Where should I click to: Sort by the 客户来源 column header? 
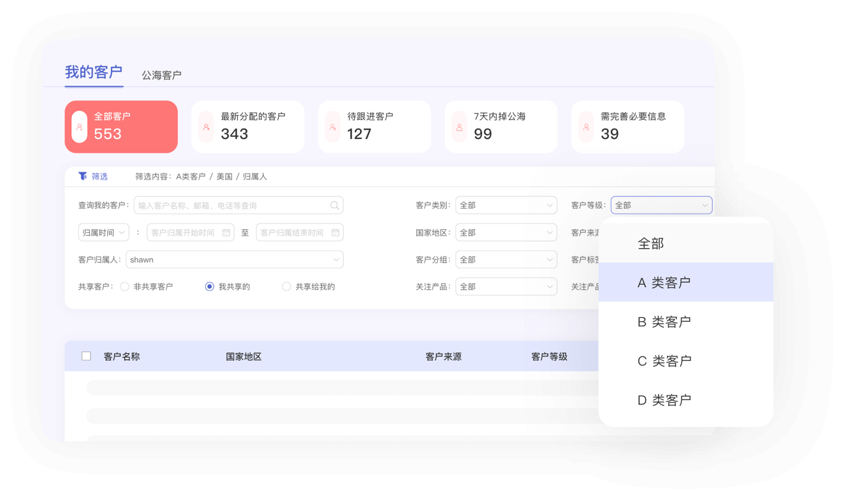coord(443,357)
